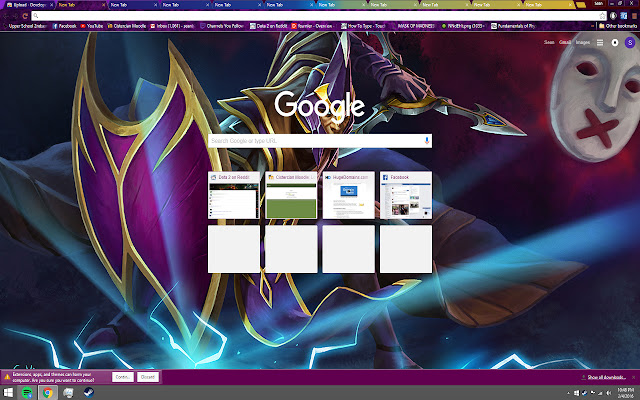Screen dimensions: 640x400
Task: Reload the page with the refresh icon
Action: [25, 16]
